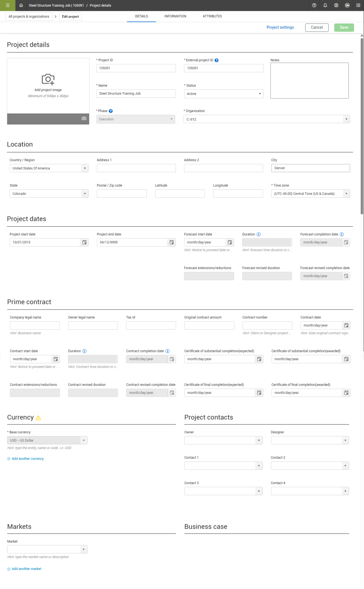This screenshot has width=364, height=589.
Task: Open calendar picker for Project start date
Action: pyautogui.click(x=84, y=242)
